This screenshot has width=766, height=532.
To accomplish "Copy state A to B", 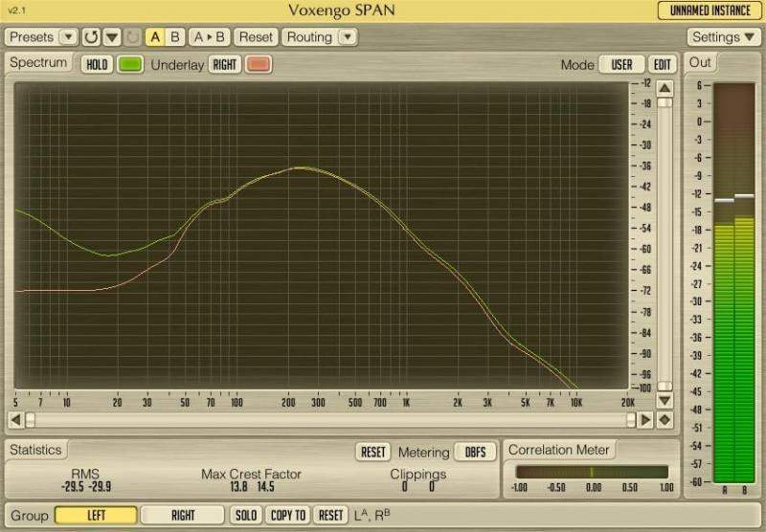I will click(209, 37).
